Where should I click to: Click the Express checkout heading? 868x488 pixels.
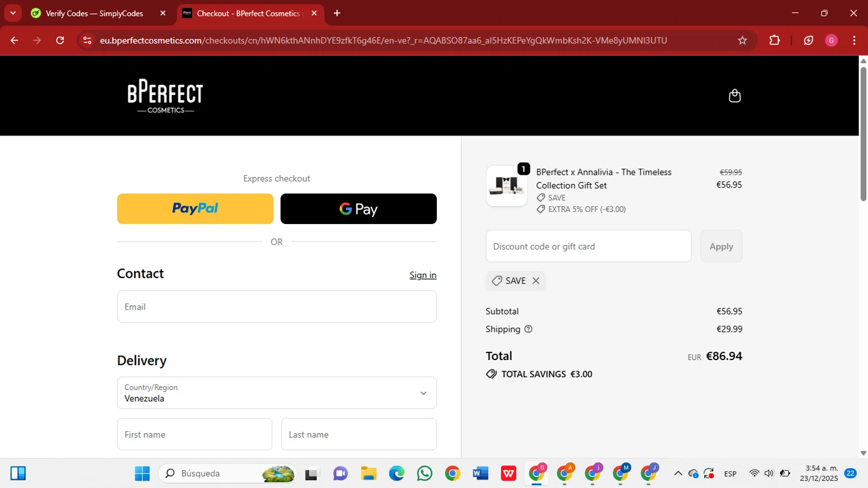point(277,178)
